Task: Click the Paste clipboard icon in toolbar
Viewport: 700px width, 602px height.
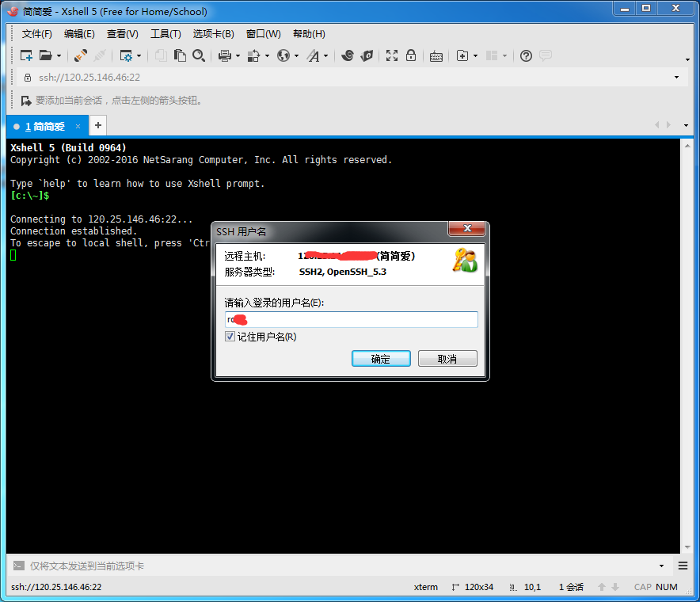Action: click(180, 55)
